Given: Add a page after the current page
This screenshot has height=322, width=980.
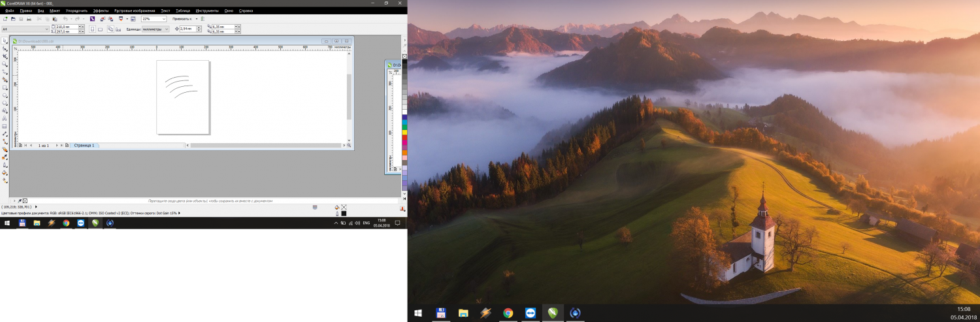Looking at the screenshot, I should pos(67,145).
